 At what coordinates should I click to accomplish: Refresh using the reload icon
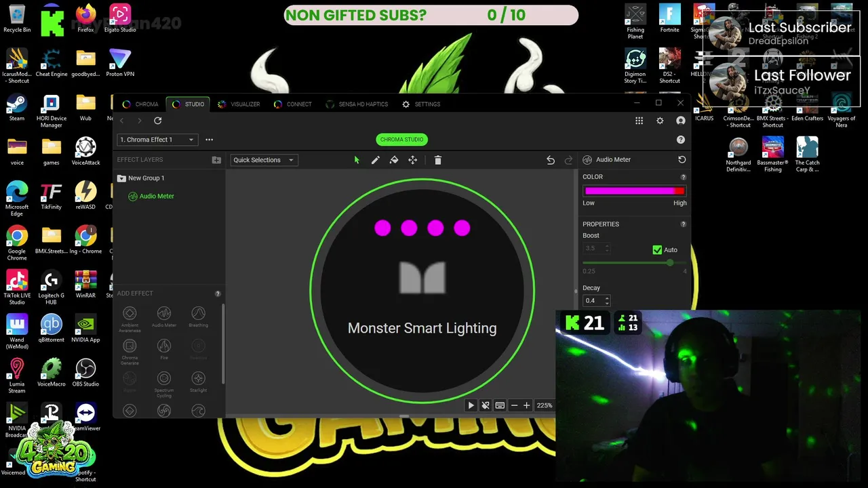coord(158,121)
